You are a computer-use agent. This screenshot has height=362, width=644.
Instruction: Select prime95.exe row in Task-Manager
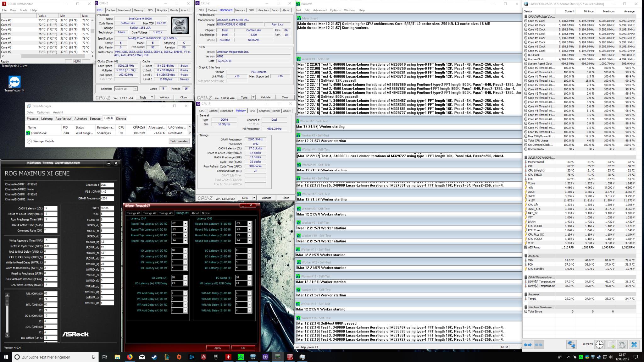click(x=108, y=133)
